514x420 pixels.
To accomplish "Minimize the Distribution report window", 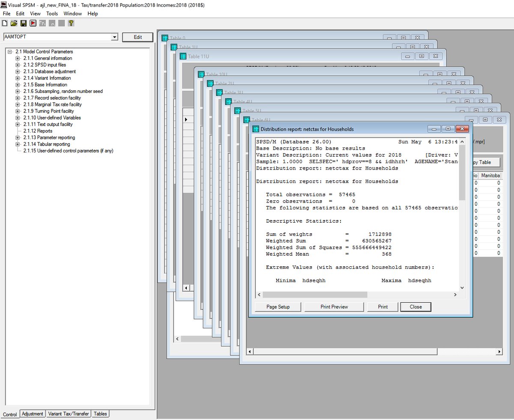I will coord(434,129).
